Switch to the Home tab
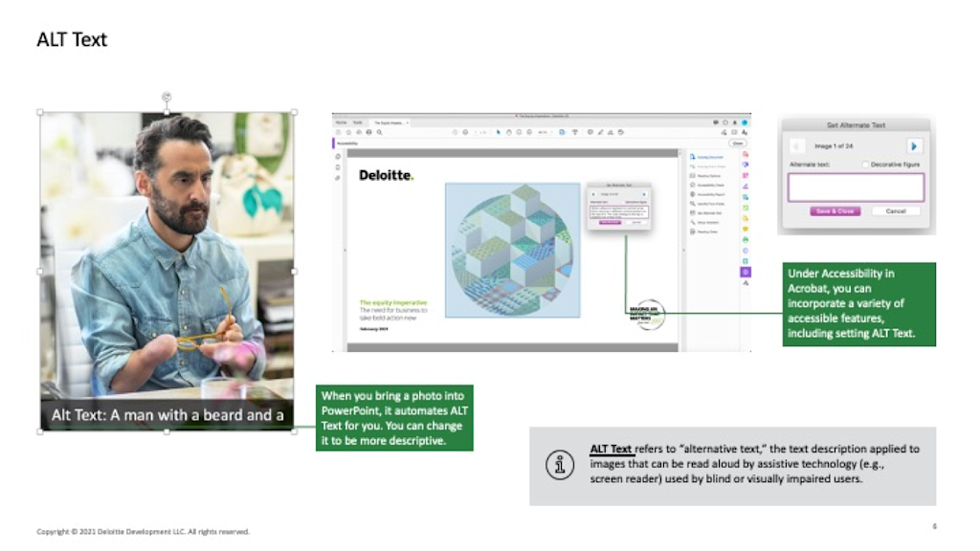 [343, 122]
